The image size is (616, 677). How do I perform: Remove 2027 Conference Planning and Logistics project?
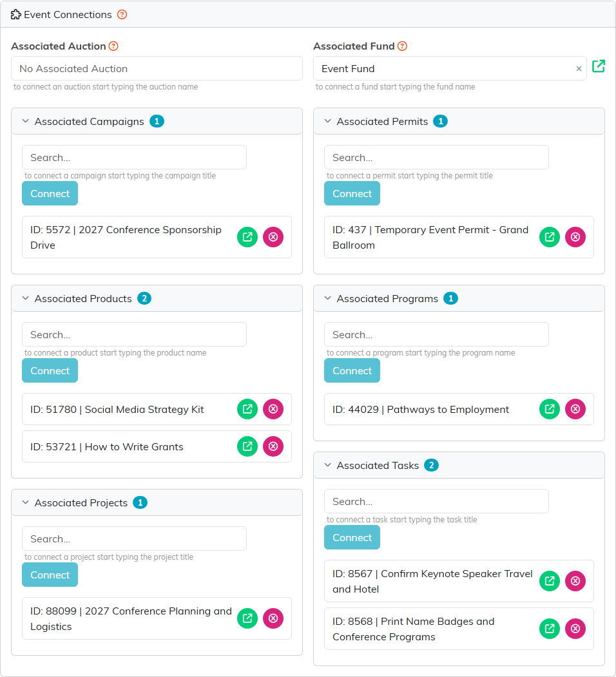[273, 619]
